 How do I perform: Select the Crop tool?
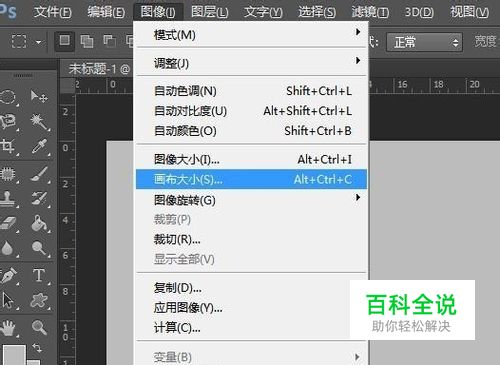[8, 147]
